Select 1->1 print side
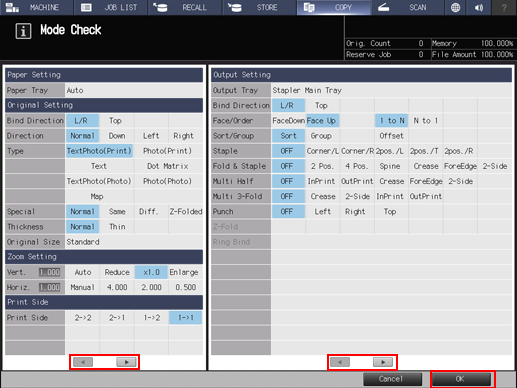The height and width of the screenshot is (388, 517). point(185,318)
